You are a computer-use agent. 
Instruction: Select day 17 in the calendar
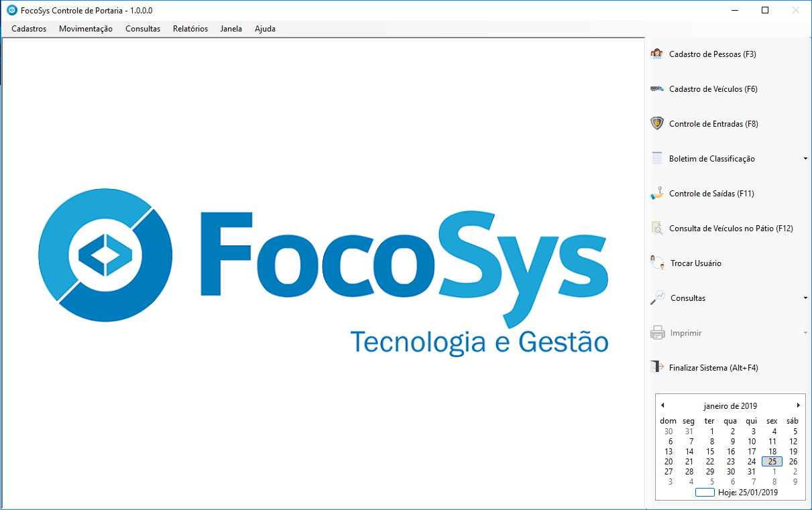pyautogui.click(x=752, y=452)
